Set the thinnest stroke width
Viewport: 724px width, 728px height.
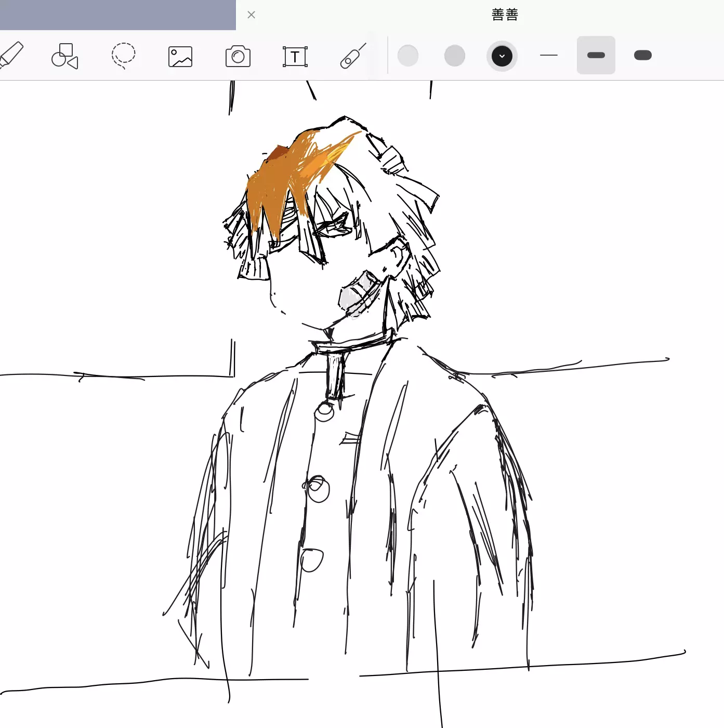tap(549, 55)
